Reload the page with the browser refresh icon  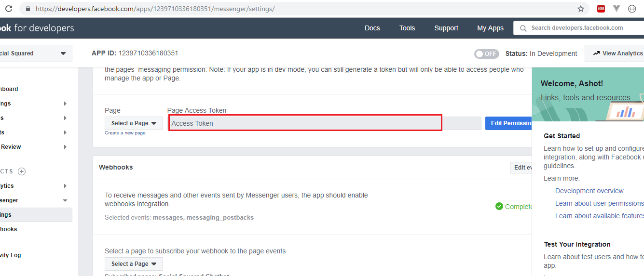click(8, 9)
